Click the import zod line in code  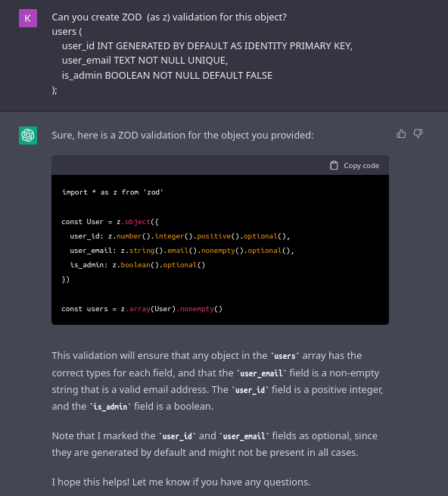tap(113, 192)
